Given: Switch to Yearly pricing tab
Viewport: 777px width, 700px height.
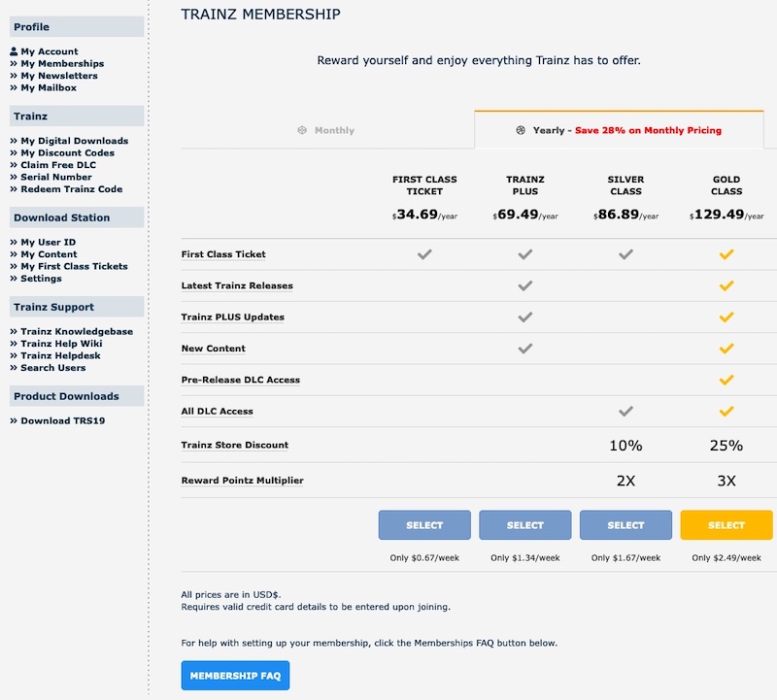Looking at the screenshot, I should coord(619,130).
